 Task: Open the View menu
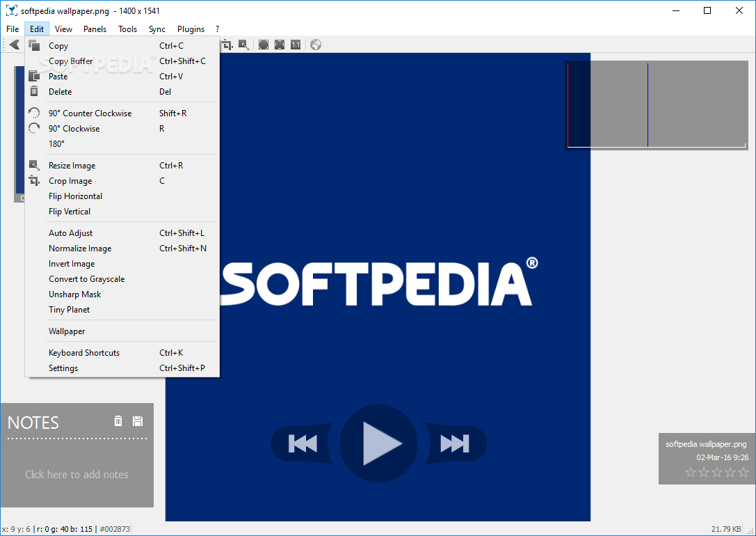(63, 29)
